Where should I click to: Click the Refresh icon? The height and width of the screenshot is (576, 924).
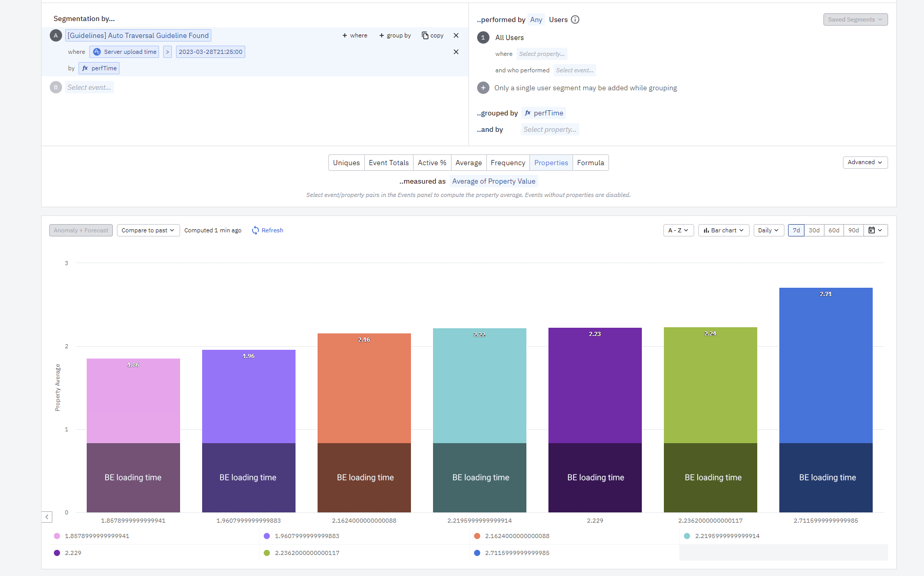click(x=255, y=230)
